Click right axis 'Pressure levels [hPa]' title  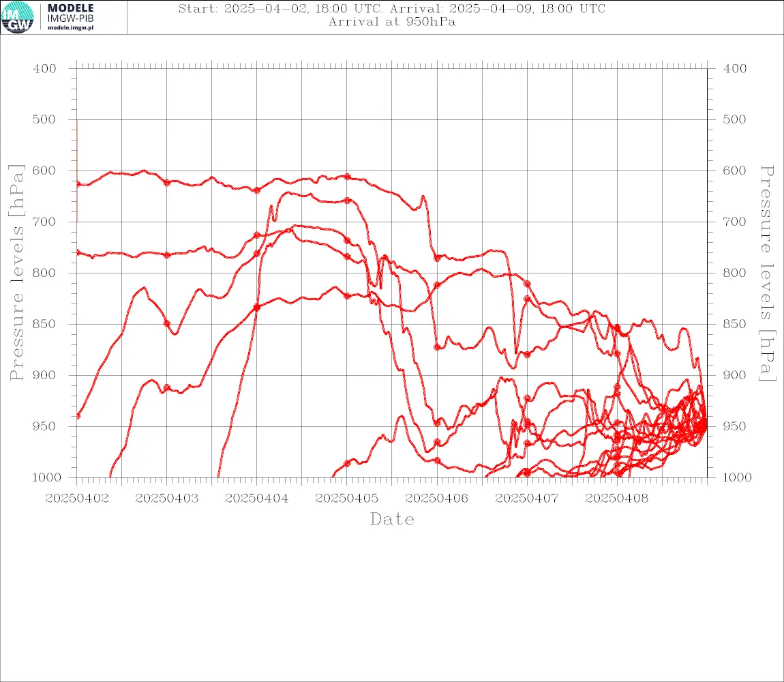767,273
